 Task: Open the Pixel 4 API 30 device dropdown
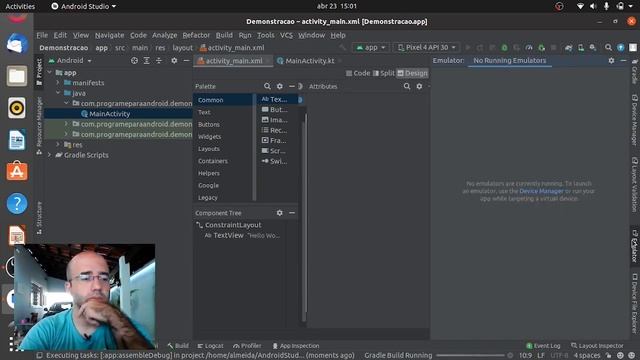[427, 47]
